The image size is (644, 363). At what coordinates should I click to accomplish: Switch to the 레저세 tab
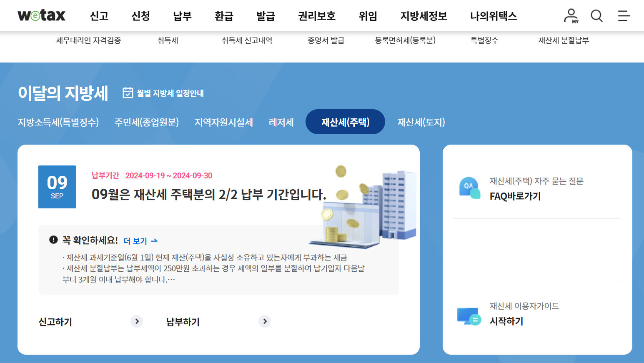coord(281,122)
